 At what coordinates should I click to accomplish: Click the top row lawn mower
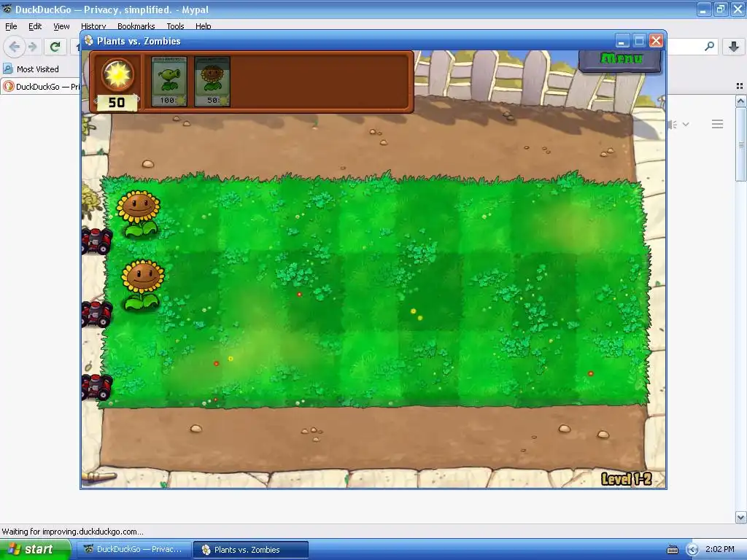[x=97, y=241]
